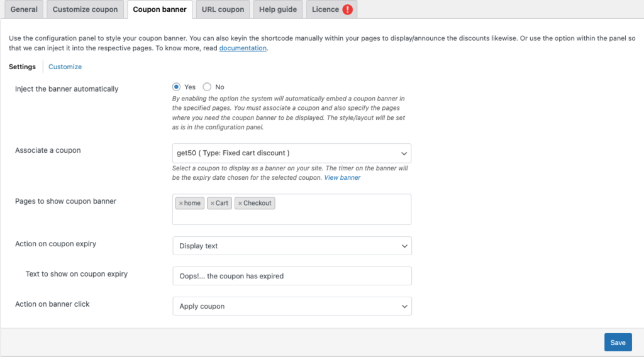Remove the home tag using its x icon
Screen dimensions: 644x357
[x=181, y=204]
